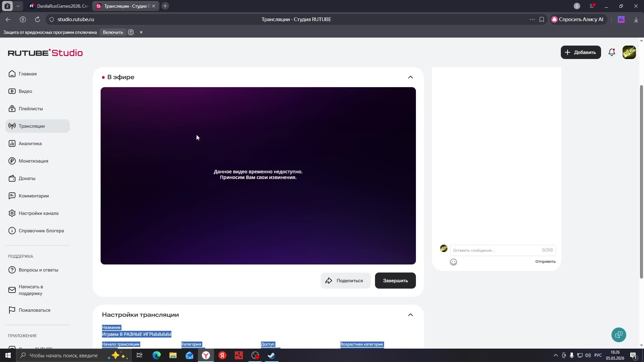The height and width of the screenshot is (362, 644).
Task: Open the tab list dropdown arrow
Action: [18, 6]
